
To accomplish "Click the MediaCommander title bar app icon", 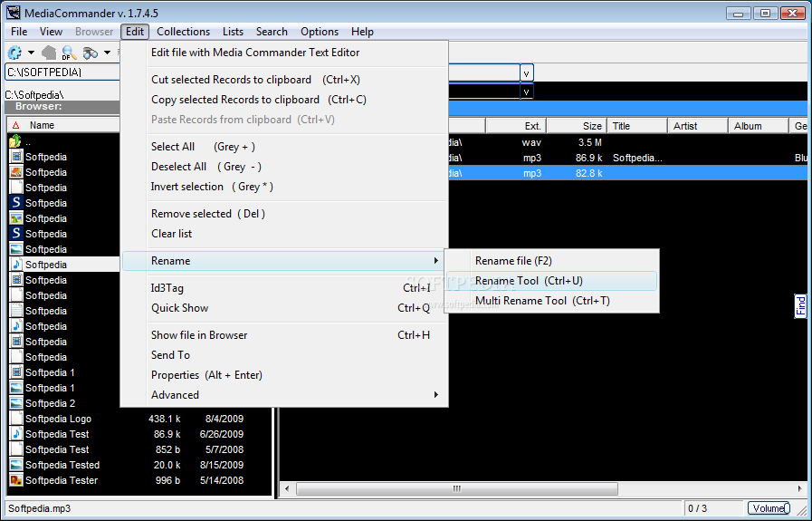I will (x=13, y=13).
